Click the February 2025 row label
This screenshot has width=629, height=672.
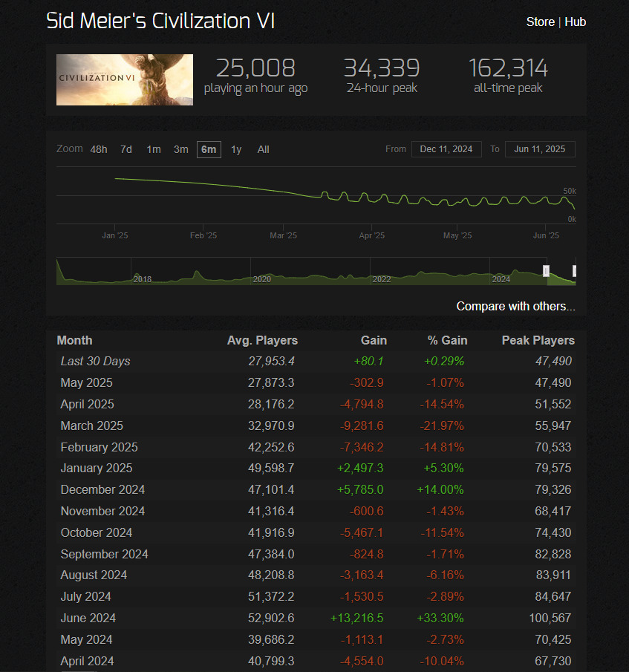[x=99, y=447]
